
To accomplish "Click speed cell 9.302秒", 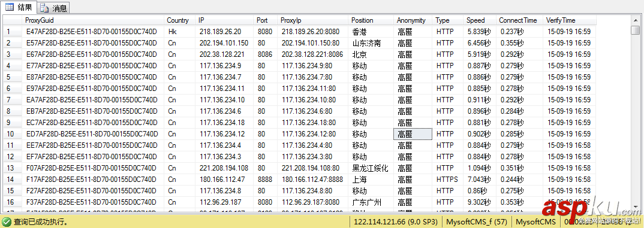I will tap(479, 202).
